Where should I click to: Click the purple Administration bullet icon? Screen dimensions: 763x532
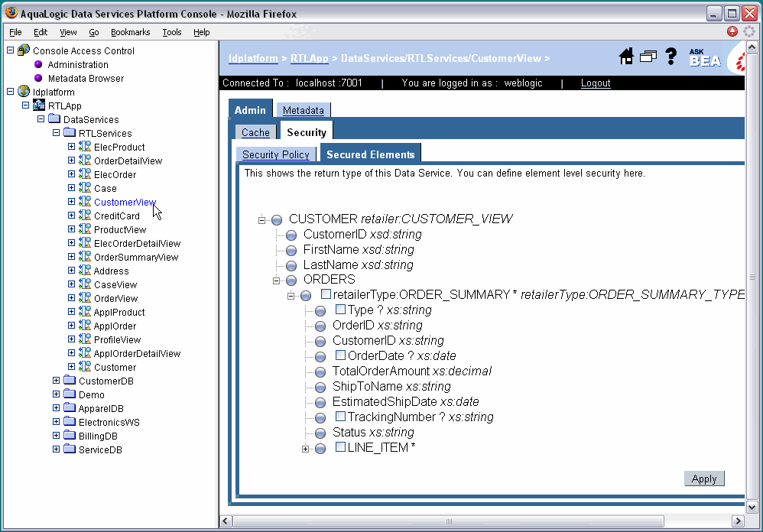tap(38, 64)
